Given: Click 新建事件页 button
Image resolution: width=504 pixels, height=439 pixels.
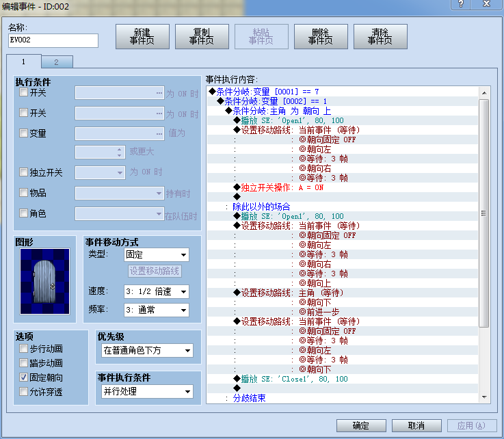Looking at the screenshot, I should [x=142, y=36].
